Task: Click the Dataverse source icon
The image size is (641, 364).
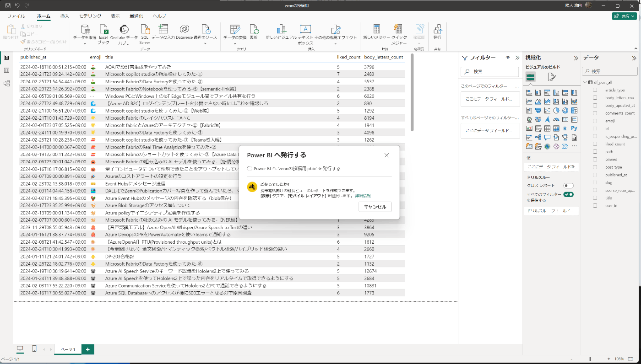Action: click(x=184, y=29)
